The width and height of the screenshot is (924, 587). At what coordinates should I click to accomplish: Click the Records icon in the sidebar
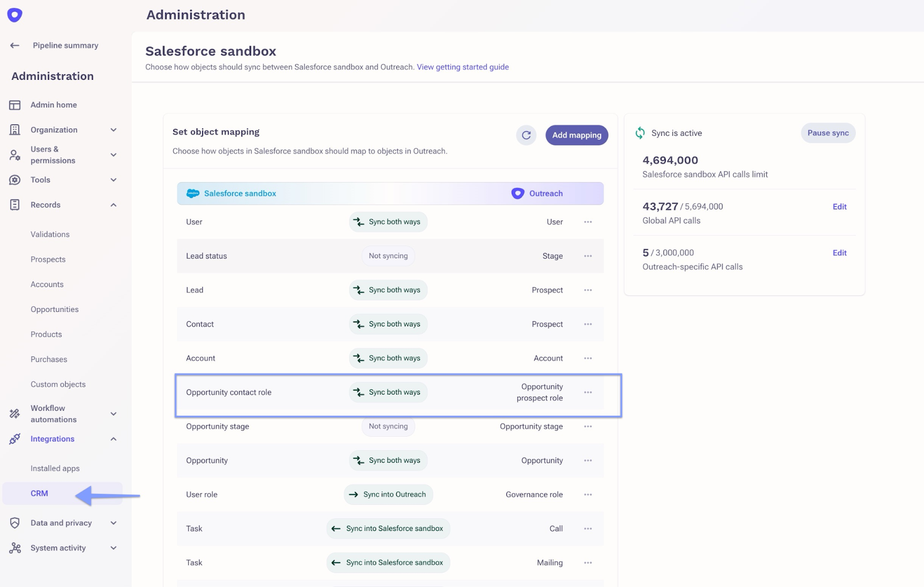click(x=15, y=205)
